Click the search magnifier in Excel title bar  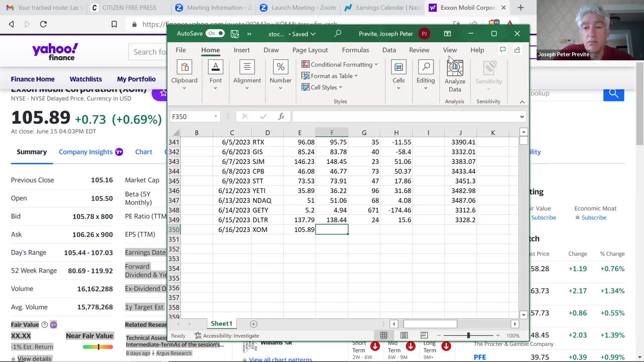pos(338,34)
